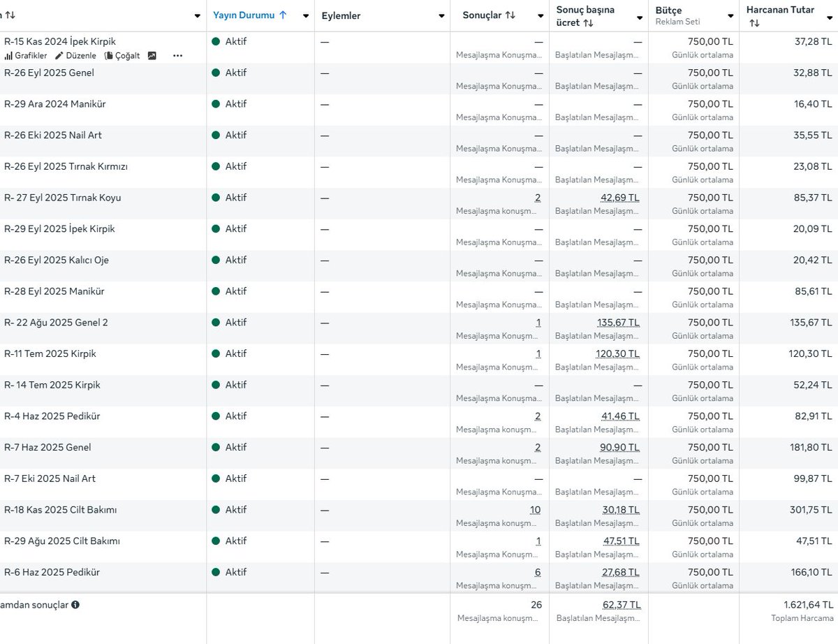This screenshot has height=644, width=838.
Task: Click the cost per result 120,30 TL
Action: click(617, 353)
